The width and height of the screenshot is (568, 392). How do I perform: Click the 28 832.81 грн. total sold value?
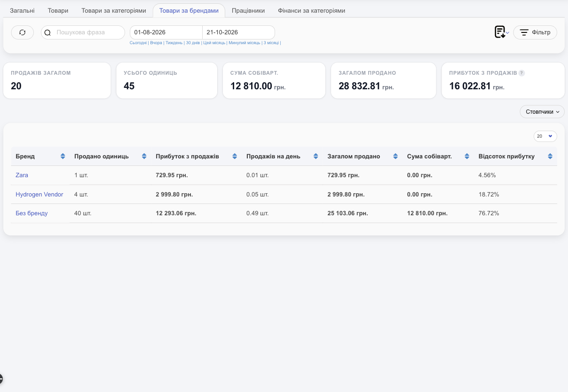tap(366, 86)
